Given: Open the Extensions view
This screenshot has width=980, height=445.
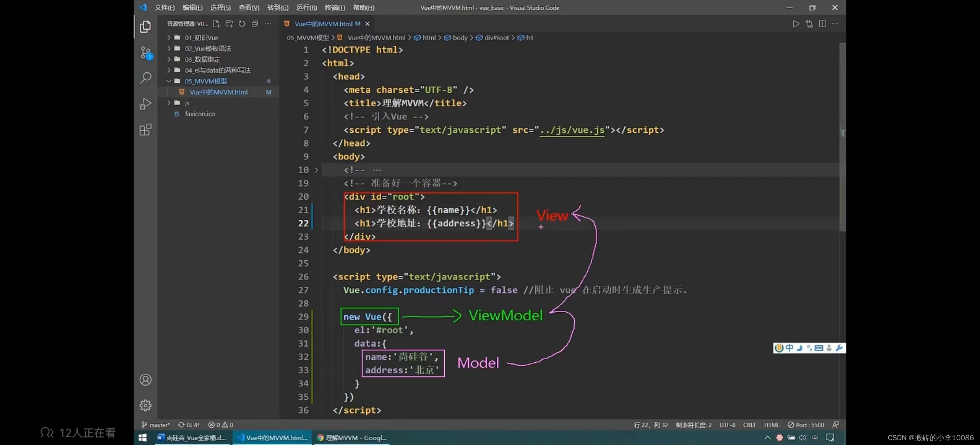Looking at the screenshot, I should [x=146, y=129].
